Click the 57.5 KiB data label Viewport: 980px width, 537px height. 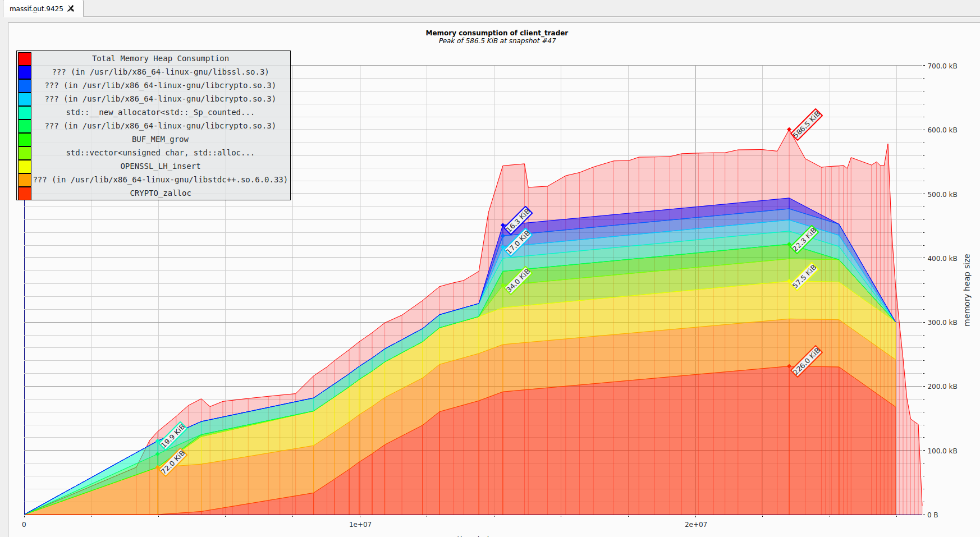tap(804, 276)
